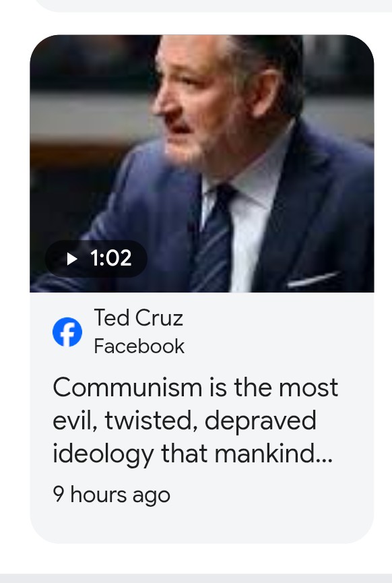Select the "Facebook" label under the source name
The width and height of the screenshot is (392, 583).
click(x=139, y=346)
